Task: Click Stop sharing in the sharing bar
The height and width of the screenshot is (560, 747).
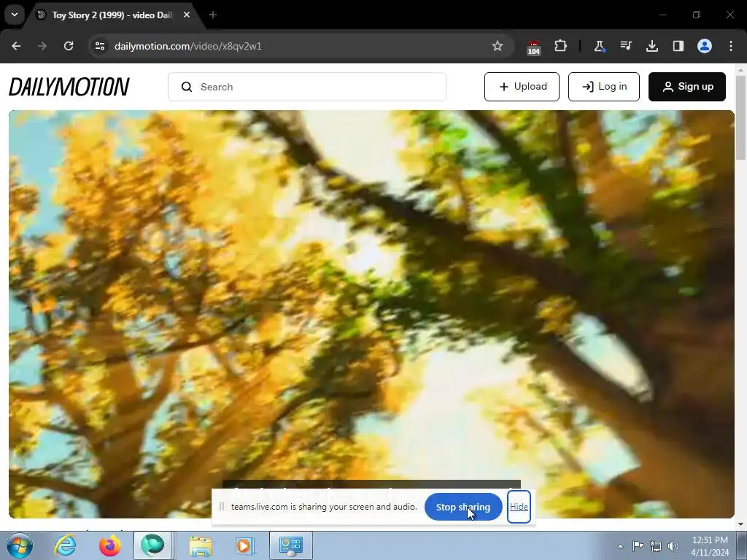Action: (463, 507)
